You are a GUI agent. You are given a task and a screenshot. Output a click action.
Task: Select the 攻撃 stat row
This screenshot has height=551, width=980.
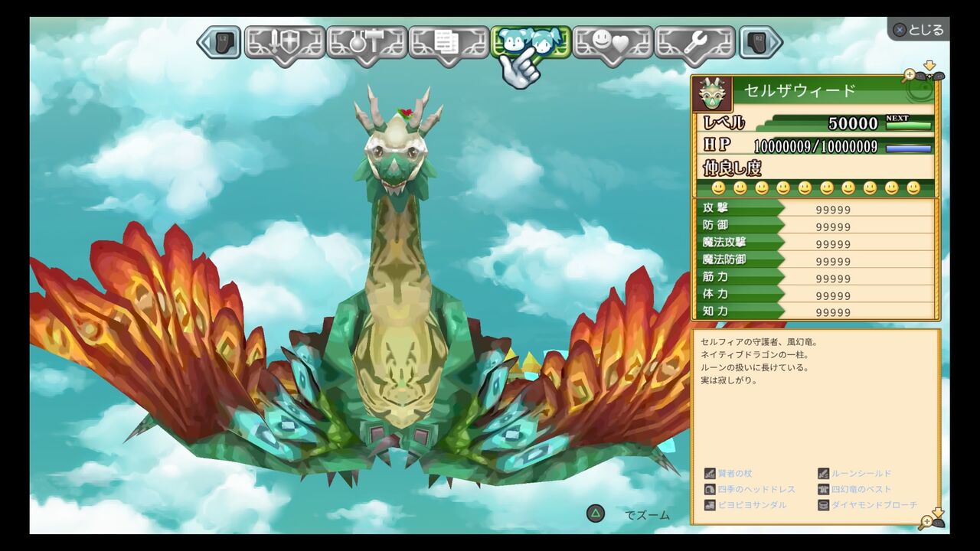pyautogui.click(x=815, y=208)
